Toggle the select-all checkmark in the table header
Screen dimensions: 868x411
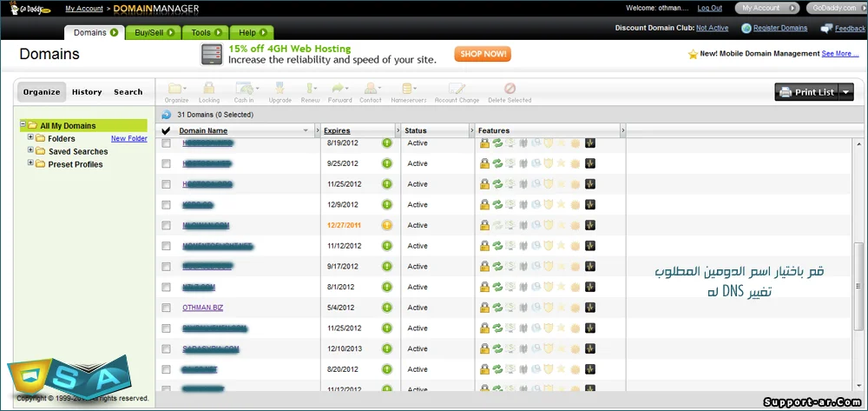click(167, 130)
